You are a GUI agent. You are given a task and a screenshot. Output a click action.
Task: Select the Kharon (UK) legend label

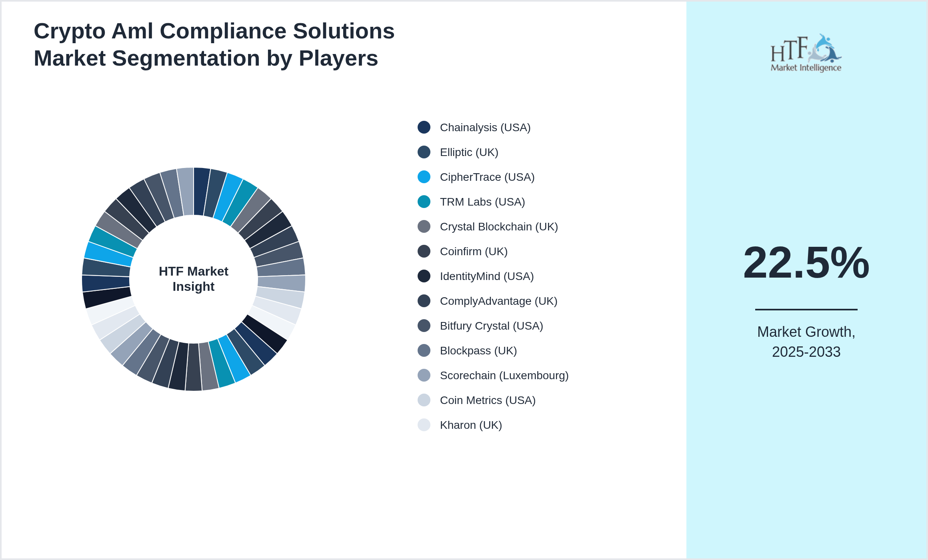pos(471,425)
